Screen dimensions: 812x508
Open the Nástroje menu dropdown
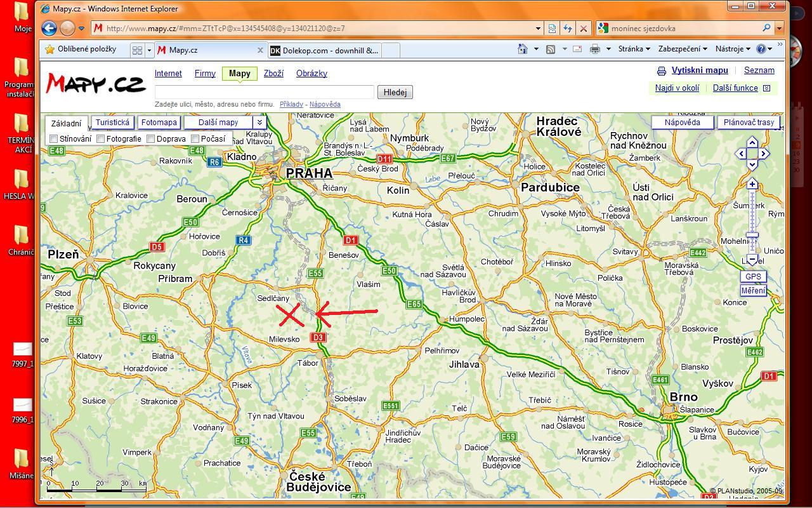pos(733,49)
